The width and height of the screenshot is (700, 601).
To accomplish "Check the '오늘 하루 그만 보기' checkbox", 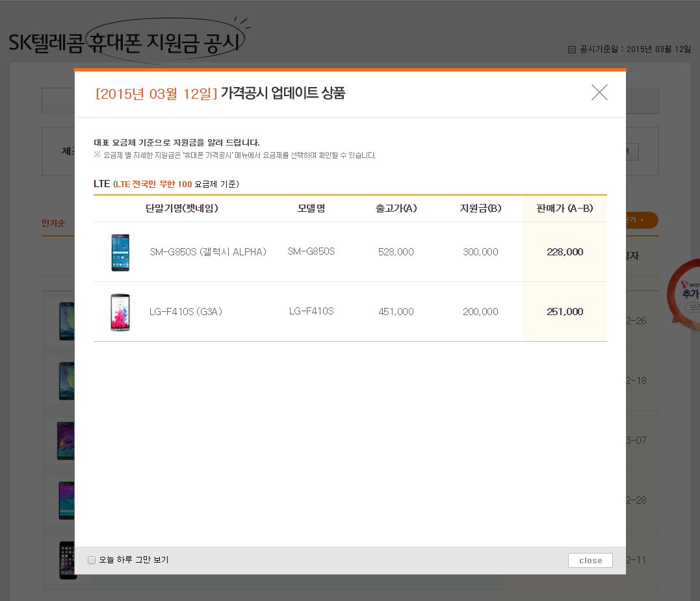I will tap(92, 560).
